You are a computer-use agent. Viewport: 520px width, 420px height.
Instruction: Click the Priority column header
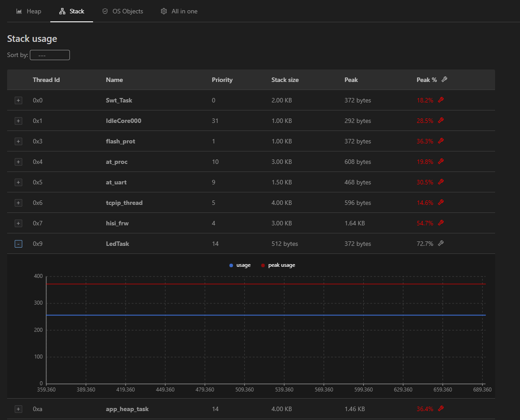pyautogui.click(x=222, y=80)
